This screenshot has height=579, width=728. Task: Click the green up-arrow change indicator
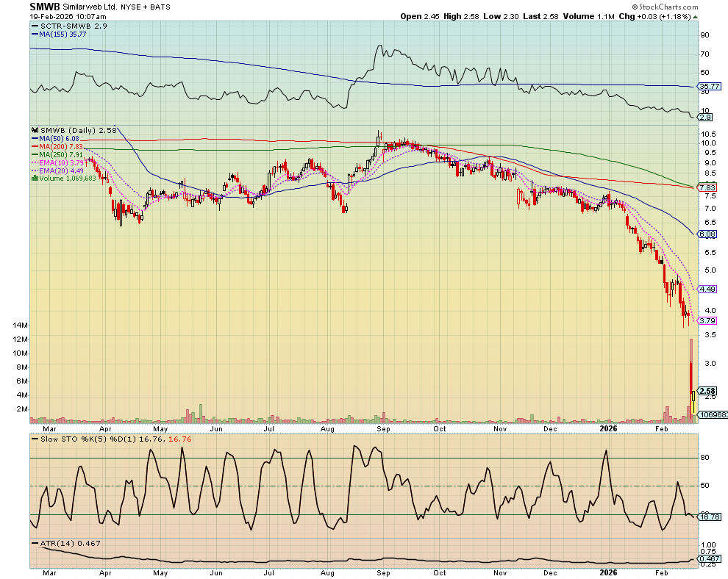pos(695,17)
